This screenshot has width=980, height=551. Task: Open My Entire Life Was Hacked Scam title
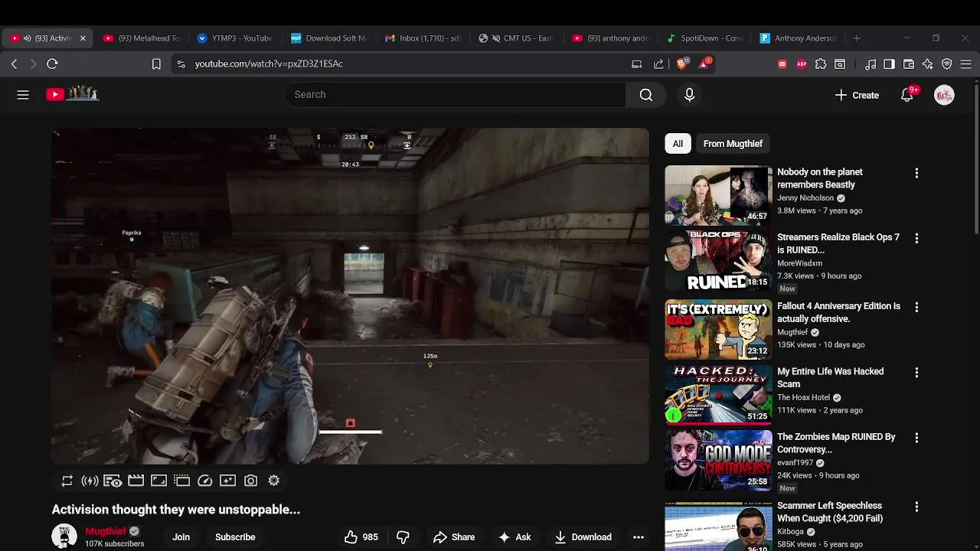(x=830, y=378)
